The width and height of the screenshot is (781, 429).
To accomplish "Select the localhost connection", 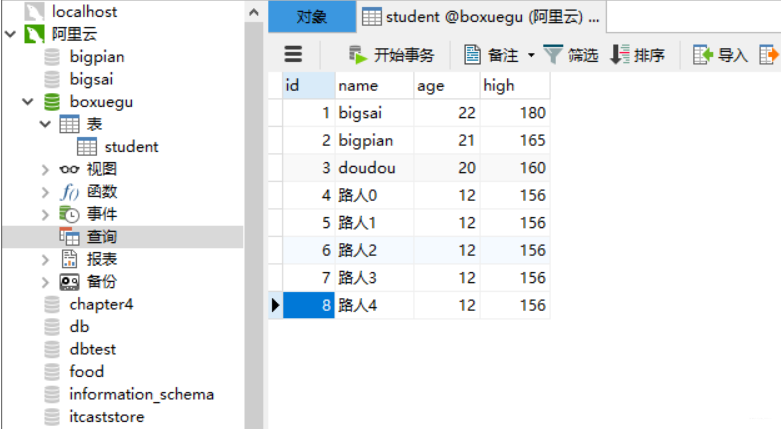I will [x=84, y=11].
